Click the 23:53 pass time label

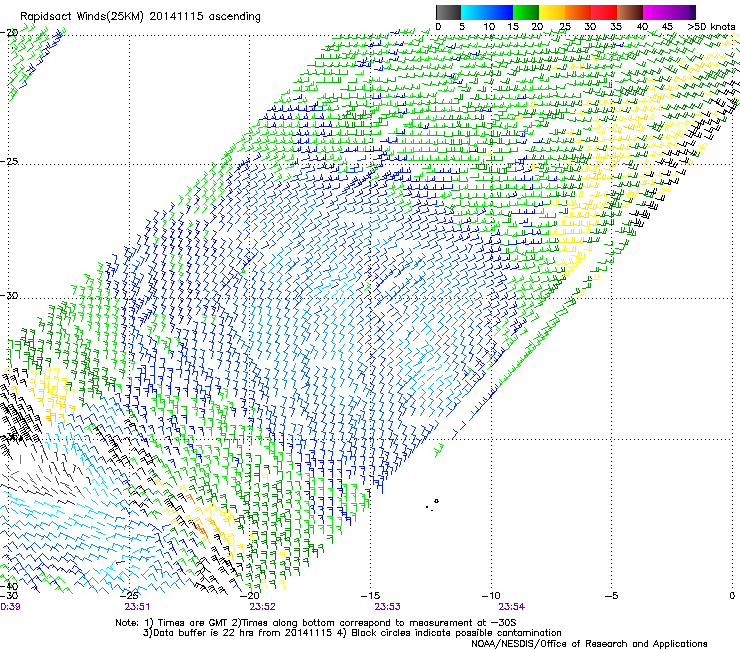pyautogui.click(x=387, y=607)
